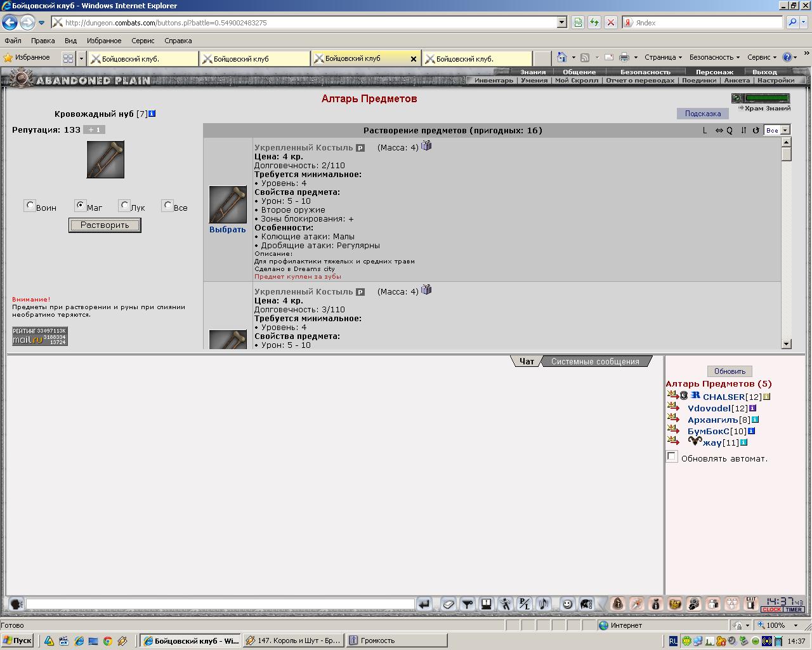Select the Все radio button
812x650 pixels.
[x=167, y=205]
